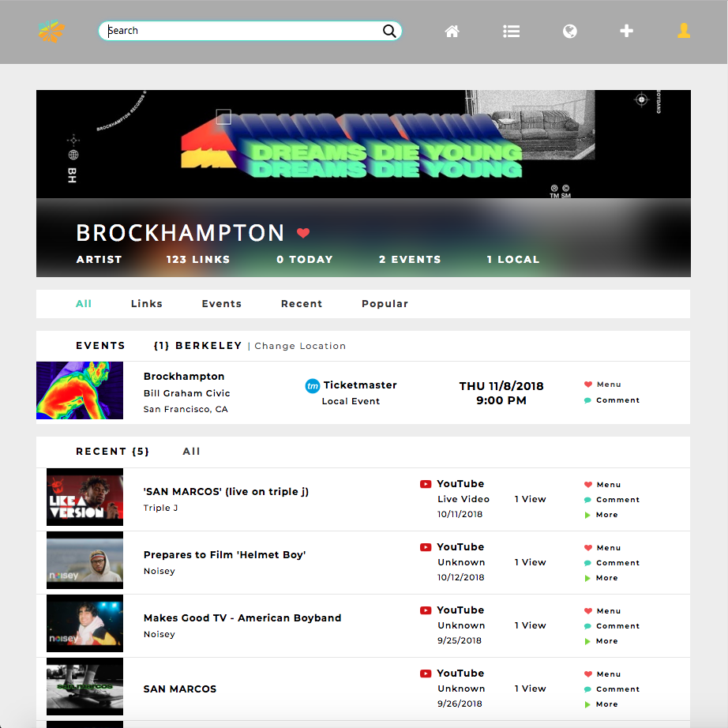The height and width of the screenshot is (728, 728).
Task: Click the YouTube icon on 'SAN MARCOS' live video
Action: coord(426,484)
